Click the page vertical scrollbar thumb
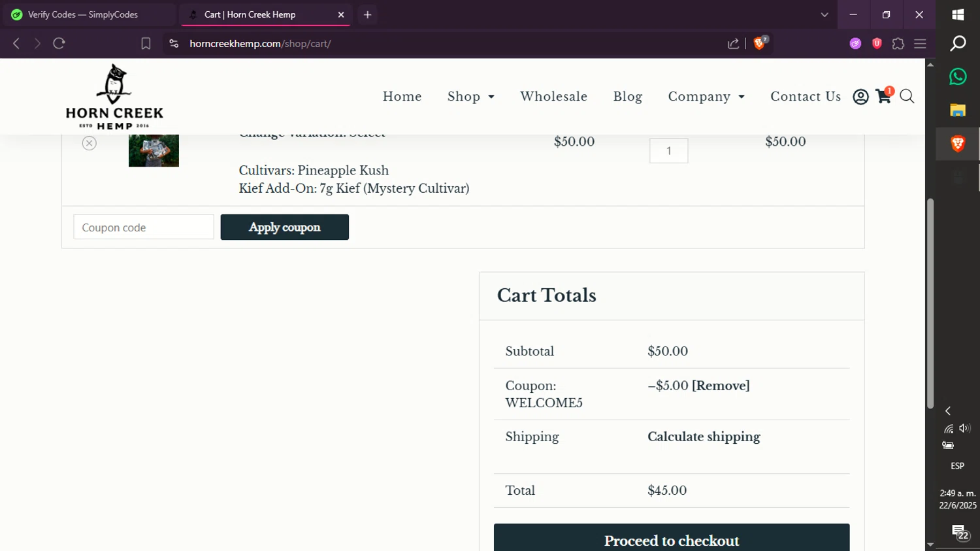Image resolution: width=980 pixels, height=551 pixels. [930, 304]
